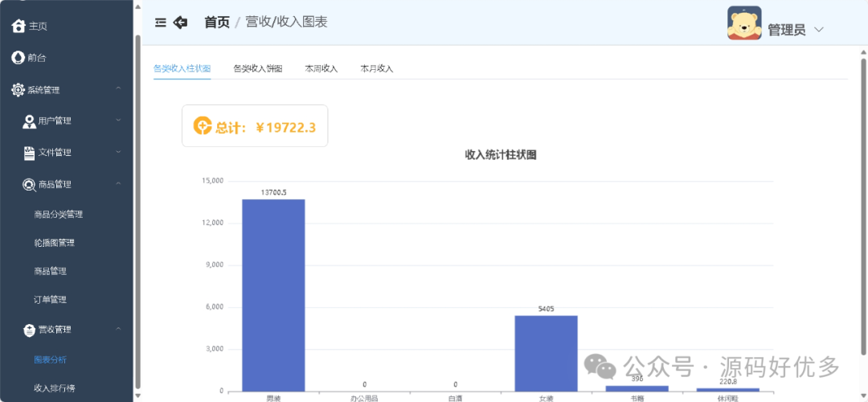Click the droplet icon beside 前台
Image resolution: width=868 pixels, height=402 pixels.
18,57
